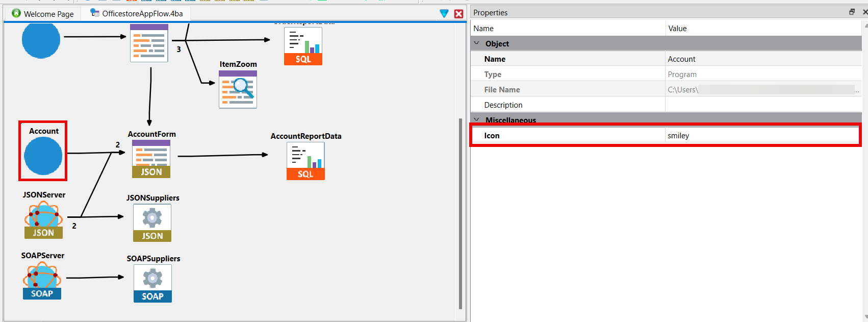Click the 'AccountReportData' label text
Screen dimensions: 868x322
tap(306, 136)
